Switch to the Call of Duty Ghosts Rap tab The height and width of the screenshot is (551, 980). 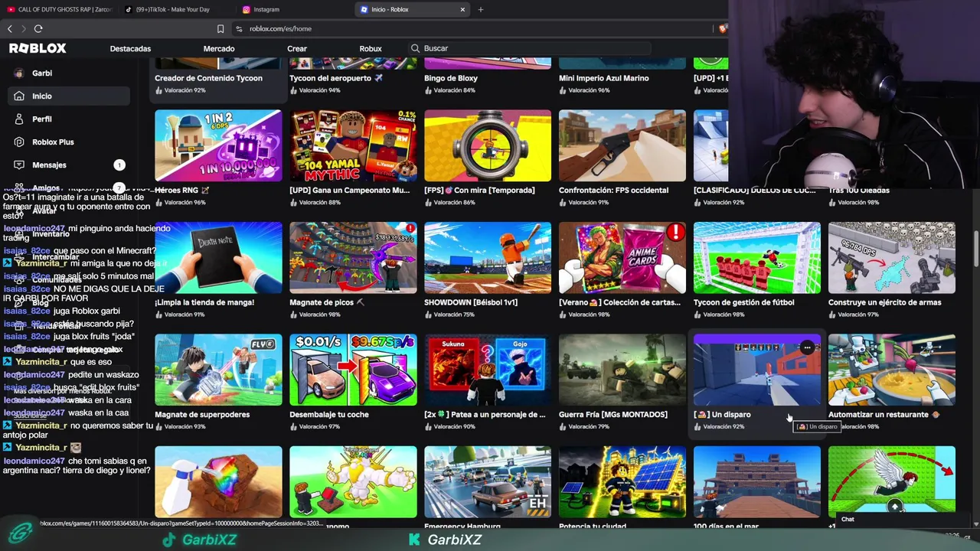(x=60, y=9)
